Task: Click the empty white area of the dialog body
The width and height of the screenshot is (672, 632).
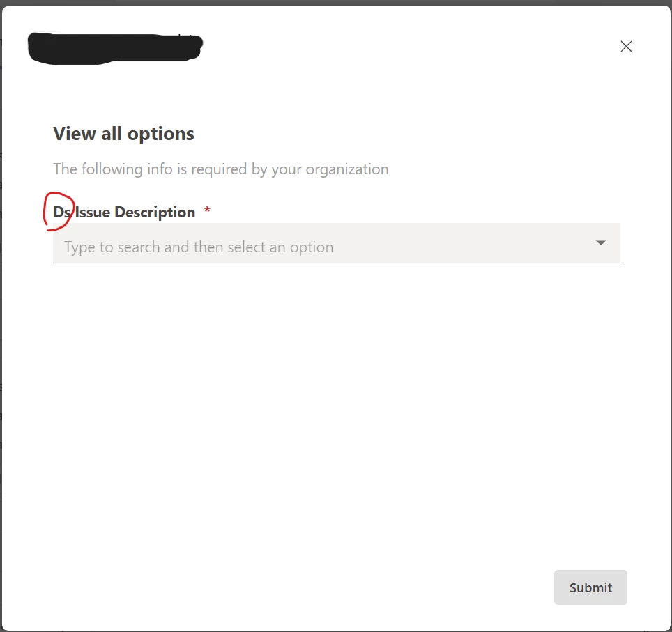Action: click(x=336, y=407)
